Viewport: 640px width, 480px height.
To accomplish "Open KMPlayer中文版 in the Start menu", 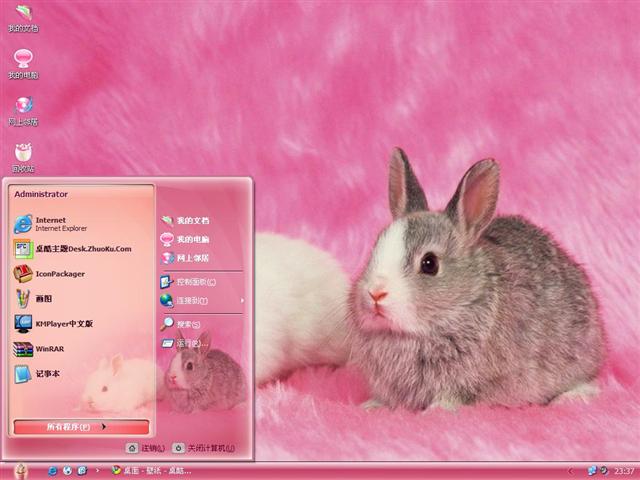I will pyautogui.click(x=64, y=324).
